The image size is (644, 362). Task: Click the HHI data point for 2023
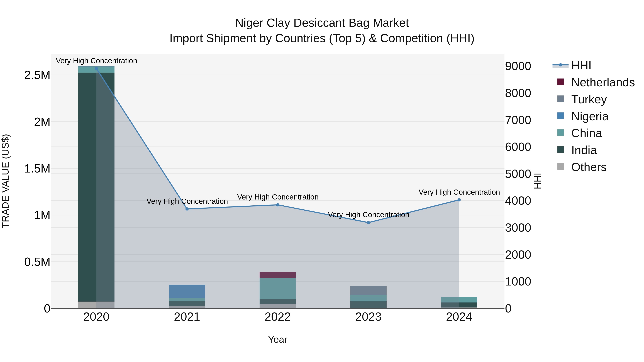(368, 223)
